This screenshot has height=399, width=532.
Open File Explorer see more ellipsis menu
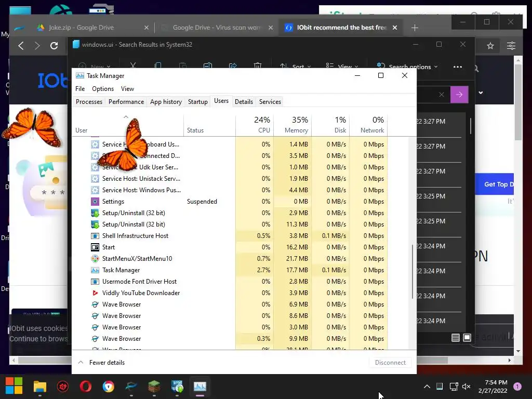[x=458, y=67]
